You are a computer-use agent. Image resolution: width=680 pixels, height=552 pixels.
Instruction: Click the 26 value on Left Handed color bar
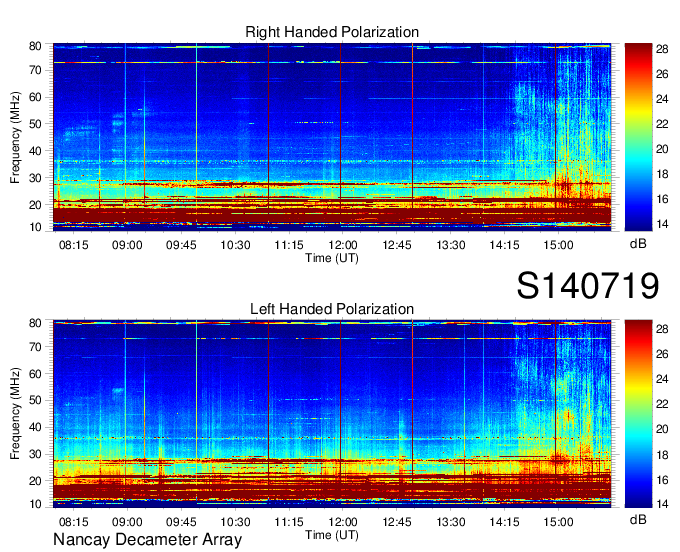[662, 354]
